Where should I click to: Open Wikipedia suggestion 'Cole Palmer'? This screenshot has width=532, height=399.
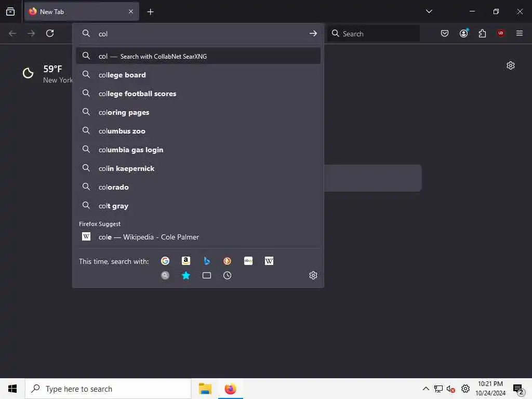click(x=198, y=237)
